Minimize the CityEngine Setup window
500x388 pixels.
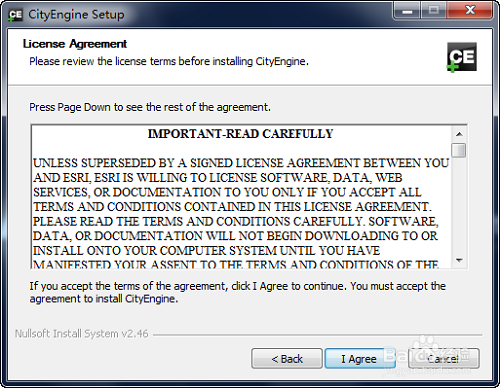click(407, 11)
